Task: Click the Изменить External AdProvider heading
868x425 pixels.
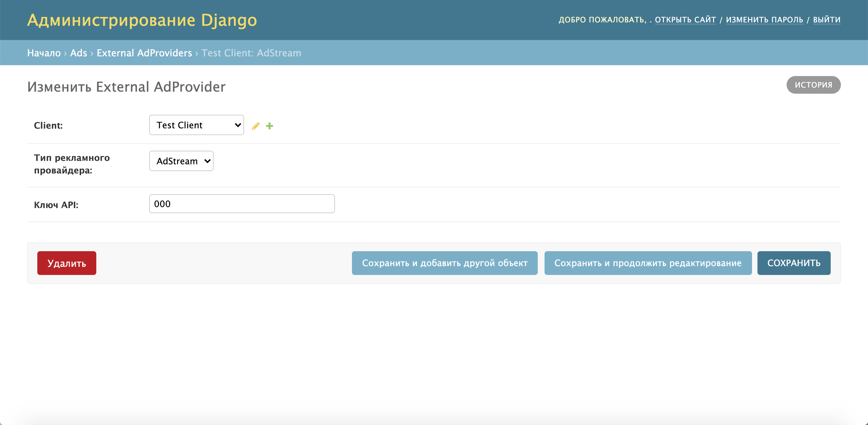Action: (x=126, y=87)
